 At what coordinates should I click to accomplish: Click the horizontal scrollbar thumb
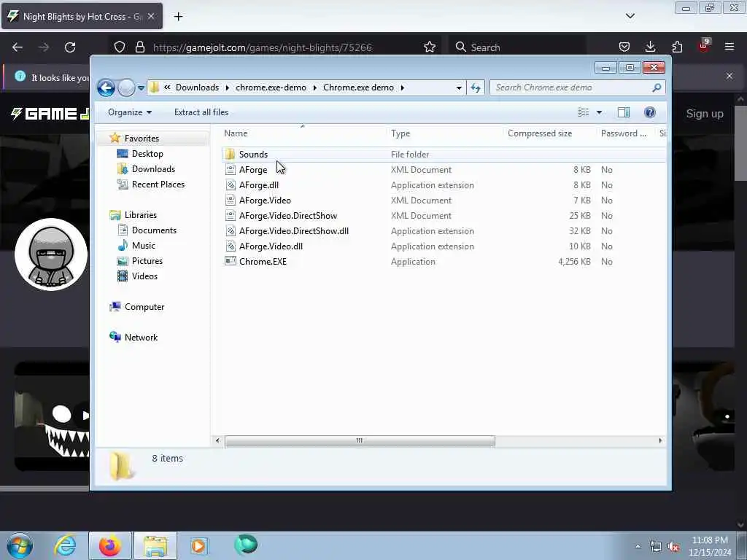tap(360, 441)
